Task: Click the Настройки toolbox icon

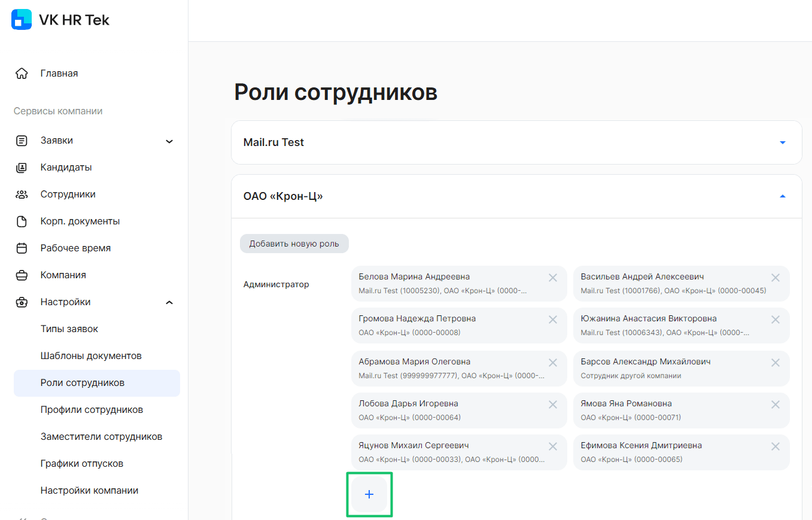Action: pos(22,302)
